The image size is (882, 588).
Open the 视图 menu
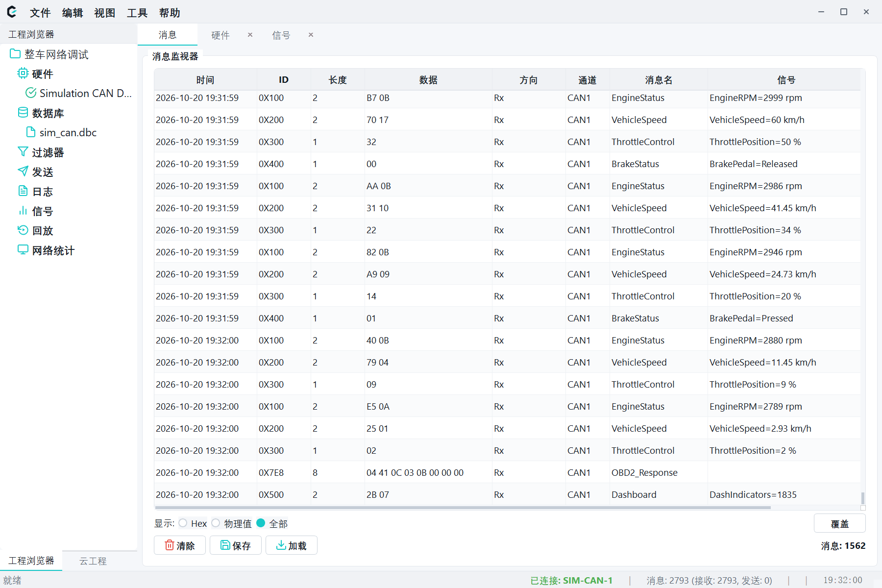[x=105, y=13]
